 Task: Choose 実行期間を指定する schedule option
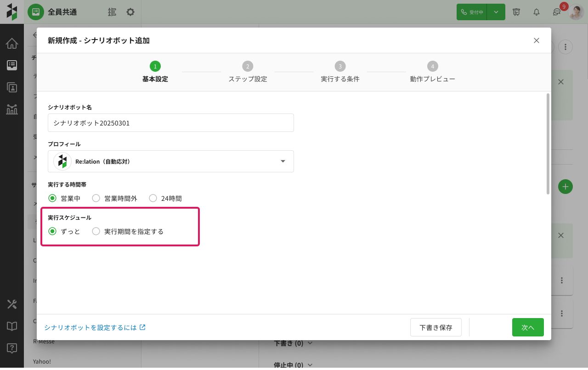[x=96, y=232]
